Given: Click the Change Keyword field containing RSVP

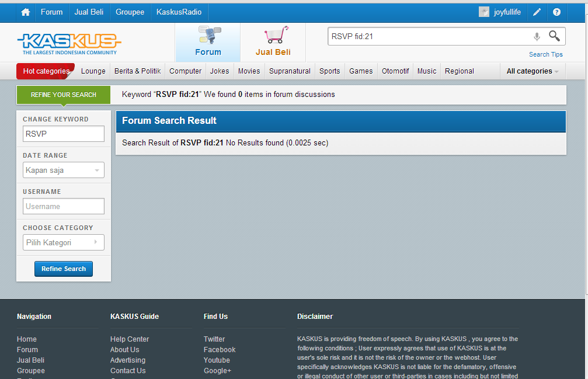Looking at the screenshot, I should [x=64, y=134].
